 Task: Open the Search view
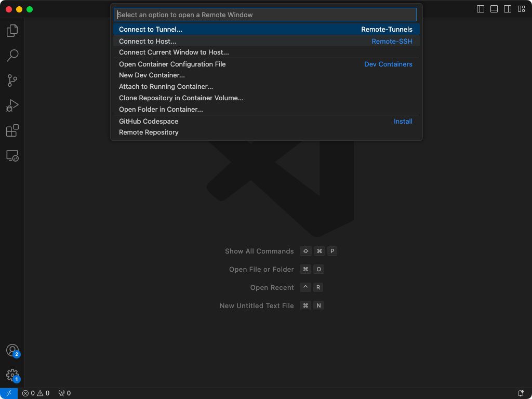(12, 55)
